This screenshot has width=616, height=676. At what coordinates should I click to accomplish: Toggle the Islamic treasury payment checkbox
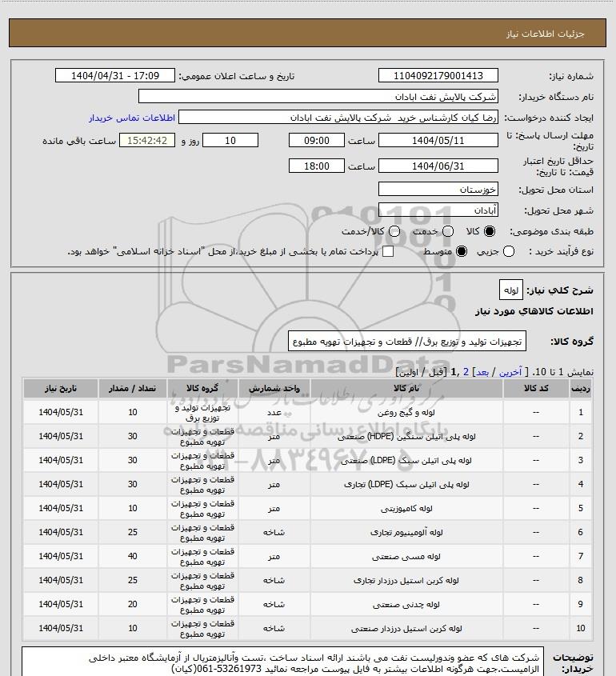(x=388, y=251)
